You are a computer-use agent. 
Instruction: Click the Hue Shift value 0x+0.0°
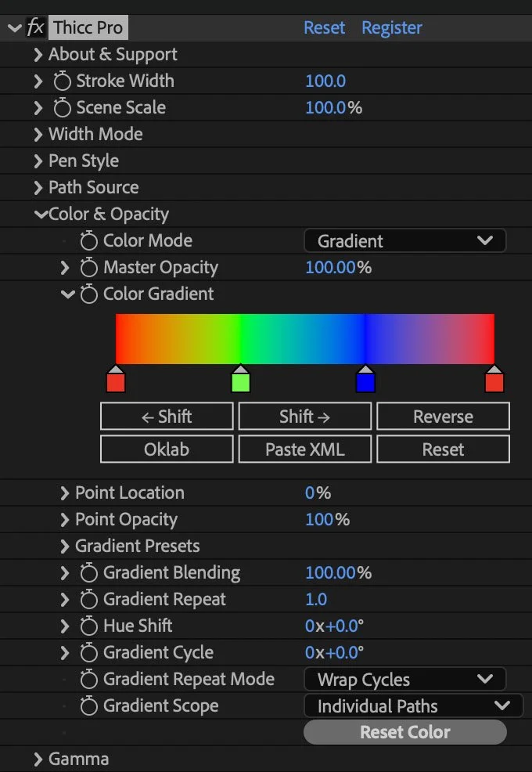pos(335,626)
